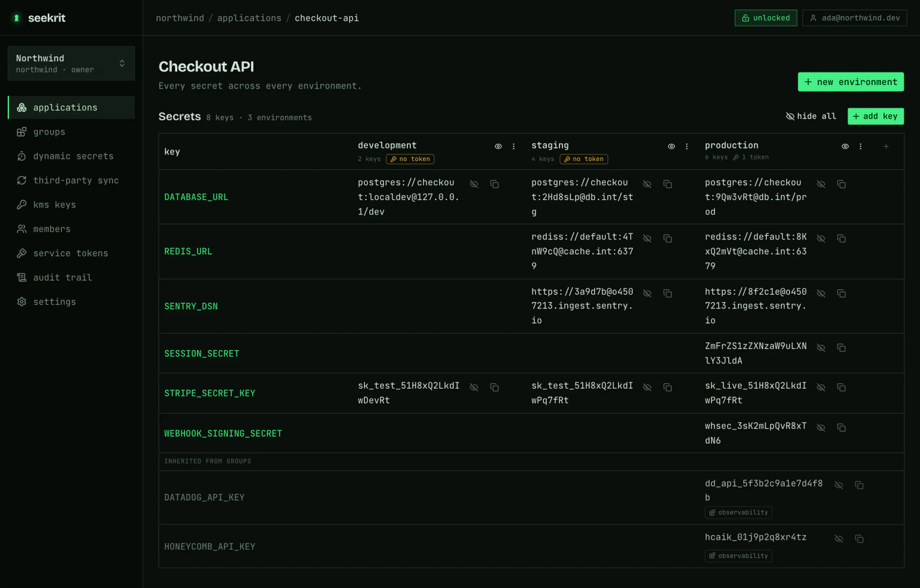The height and width of the screenshot is (588, 920).
Task: Hide DATADOG_API_KEY production value
Action: pos(839,485)
